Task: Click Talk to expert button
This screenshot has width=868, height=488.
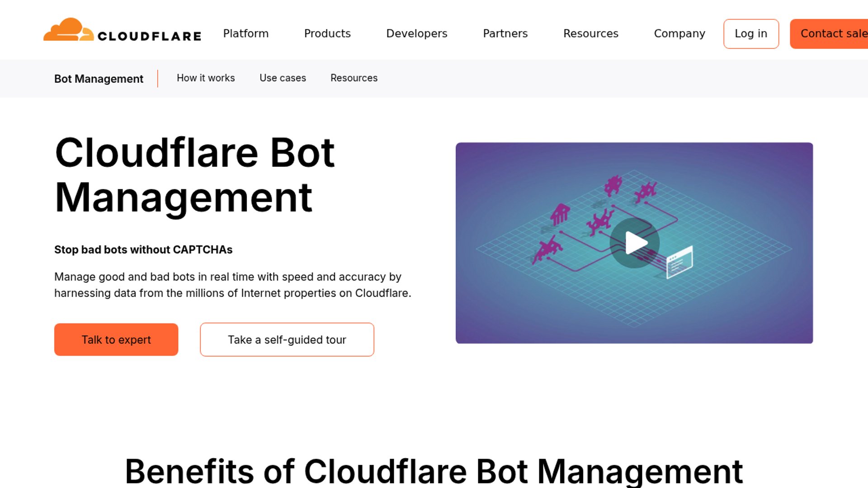Action: click(116, 339)
